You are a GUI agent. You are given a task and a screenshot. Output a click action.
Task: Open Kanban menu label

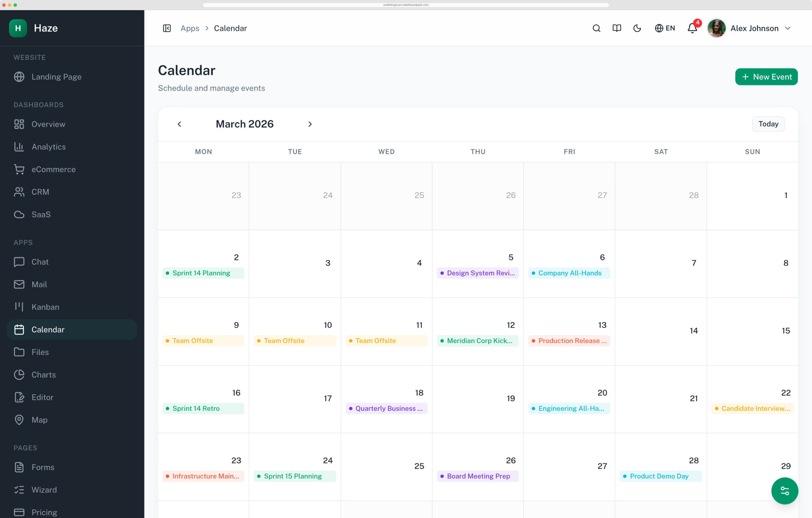46,307
